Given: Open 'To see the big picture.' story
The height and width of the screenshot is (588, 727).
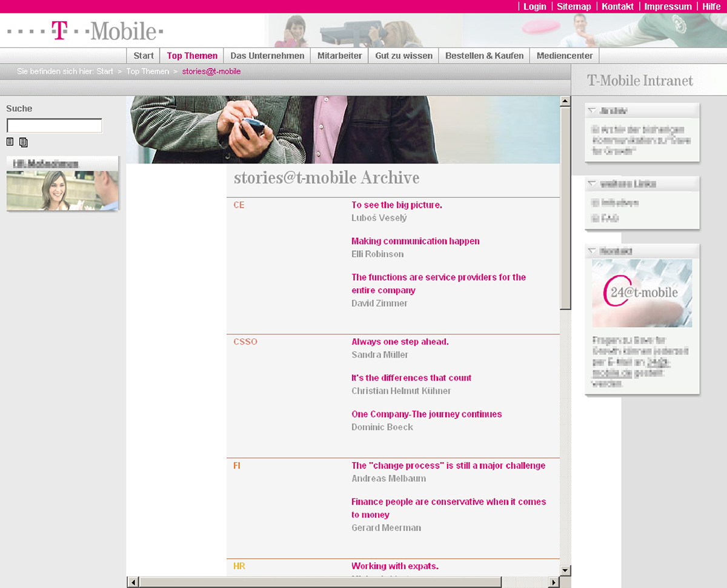Looking at the screenshot, I should [x=396, y=205].
